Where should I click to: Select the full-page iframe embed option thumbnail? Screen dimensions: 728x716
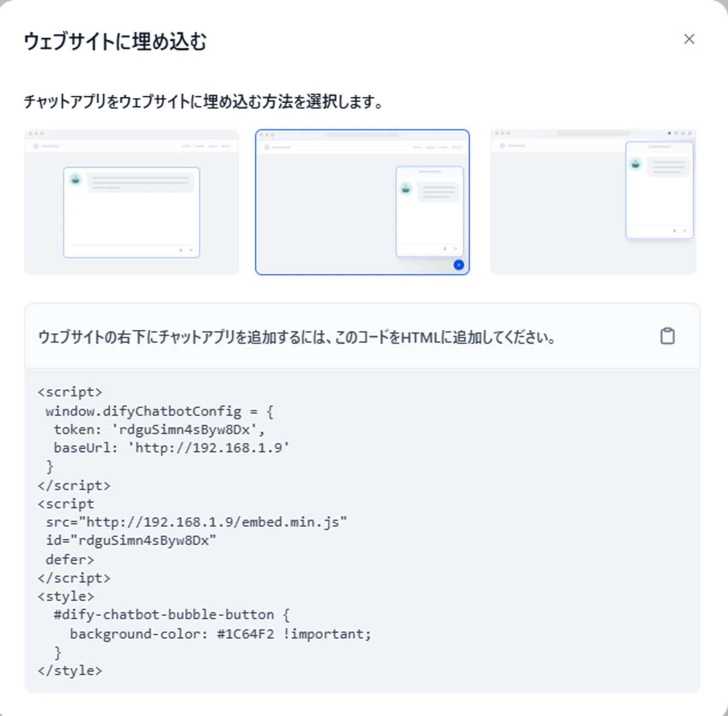pos(132,202)
